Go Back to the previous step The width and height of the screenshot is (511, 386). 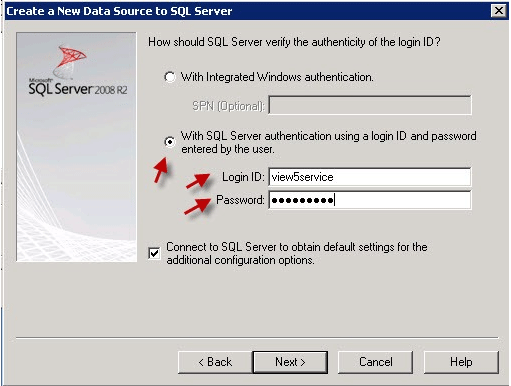pyautogui.click(x=215, y=362)
